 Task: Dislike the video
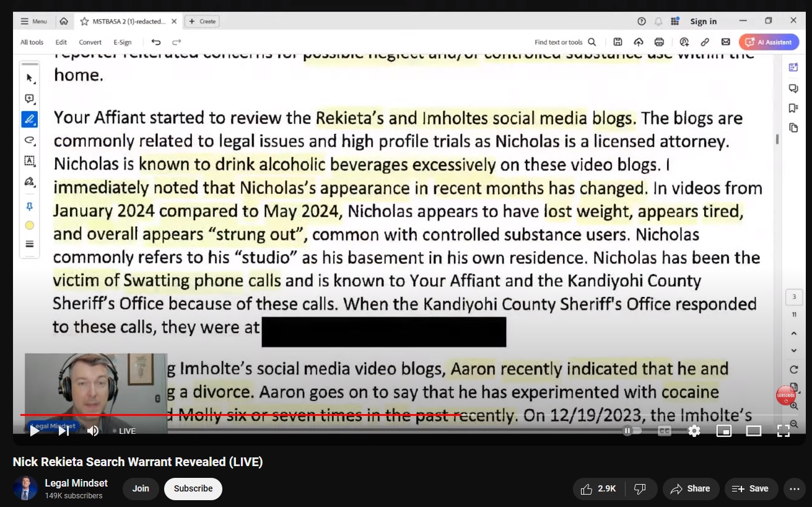click(x=640, y=488)
